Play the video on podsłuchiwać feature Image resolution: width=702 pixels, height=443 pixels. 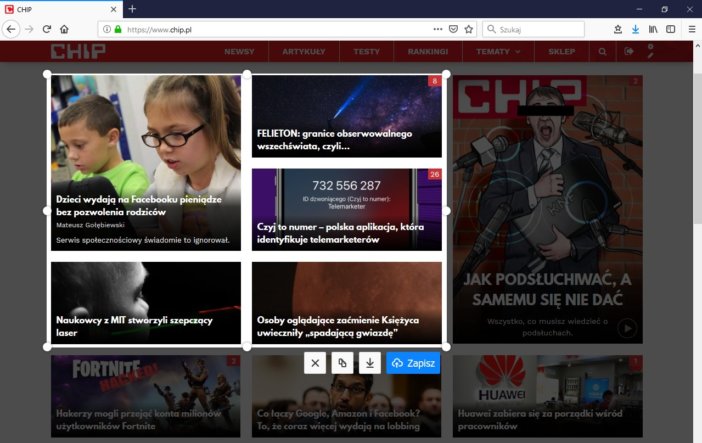coord(628,328)
